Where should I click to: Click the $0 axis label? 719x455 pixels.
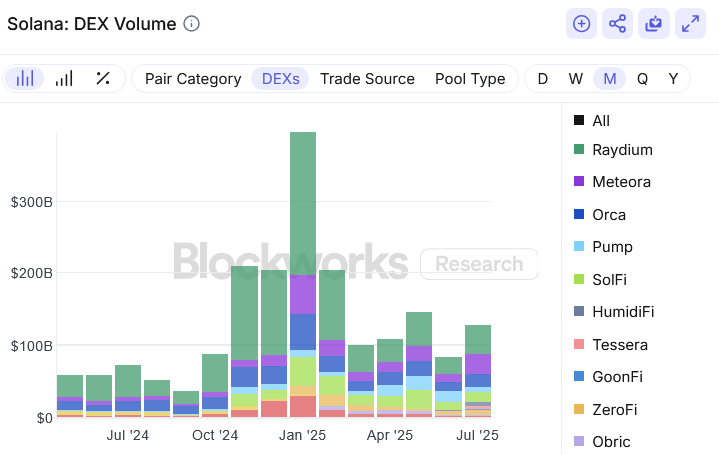44,418
